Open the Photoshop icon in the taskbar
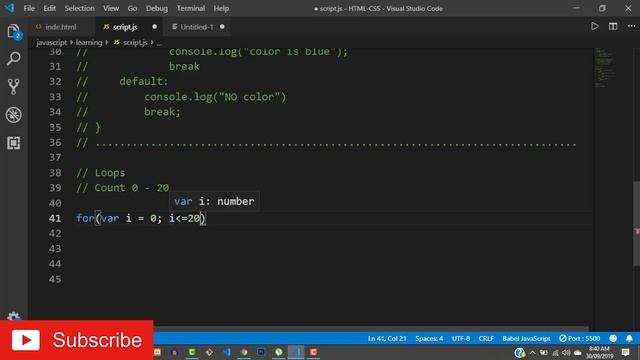Viewport: 640px width, 360px height. 261,352
